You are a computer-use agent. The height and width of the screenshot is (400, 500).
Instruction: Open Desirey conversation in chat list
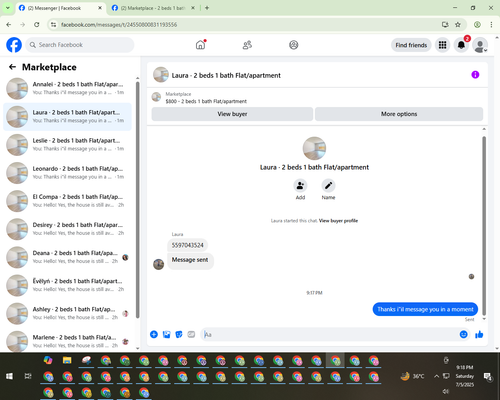point(67,229)
